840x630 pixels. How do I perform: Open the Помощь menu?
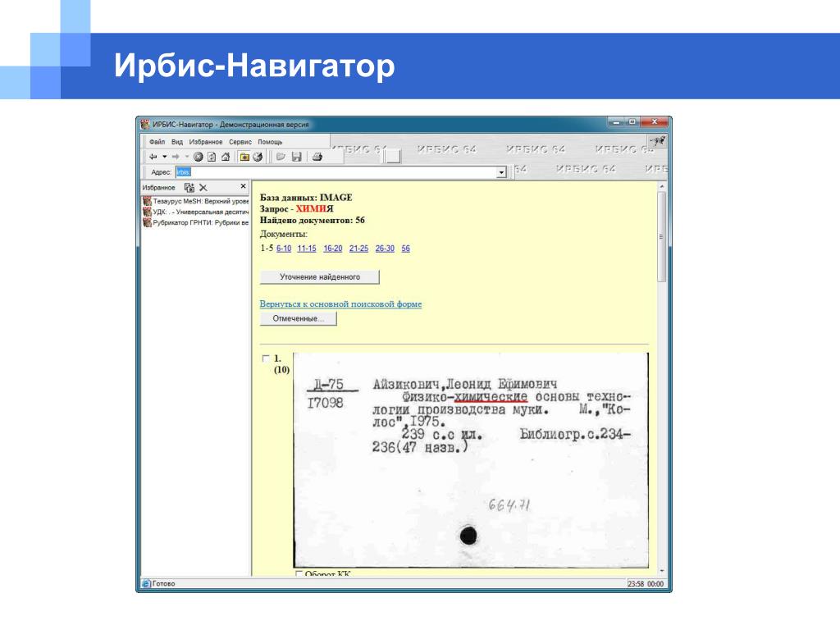(x=270, y=142)
